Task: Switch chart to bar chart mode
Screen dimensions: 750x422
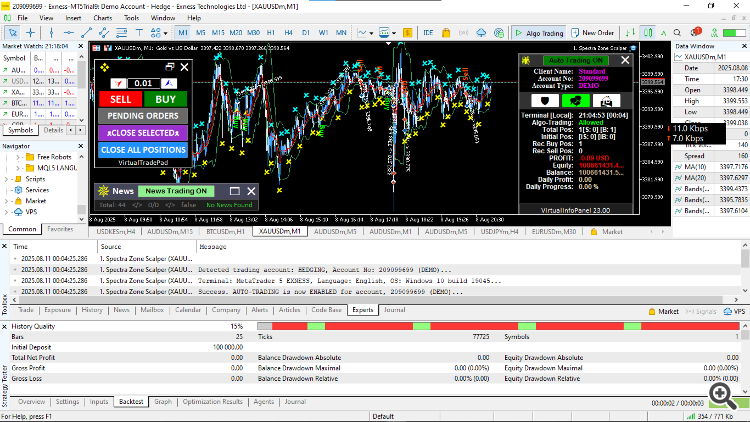Action: (630, 33)
